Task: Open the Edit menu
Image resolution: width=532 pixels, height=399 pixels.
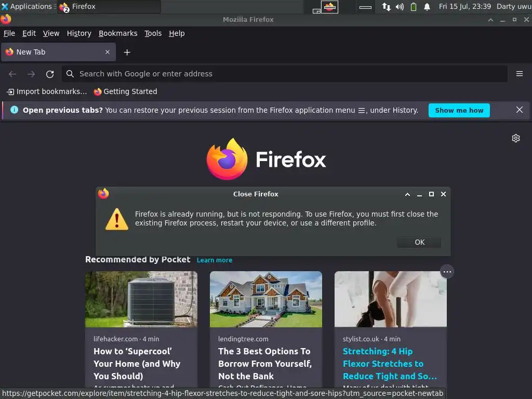Action: (x=29, y=33)
